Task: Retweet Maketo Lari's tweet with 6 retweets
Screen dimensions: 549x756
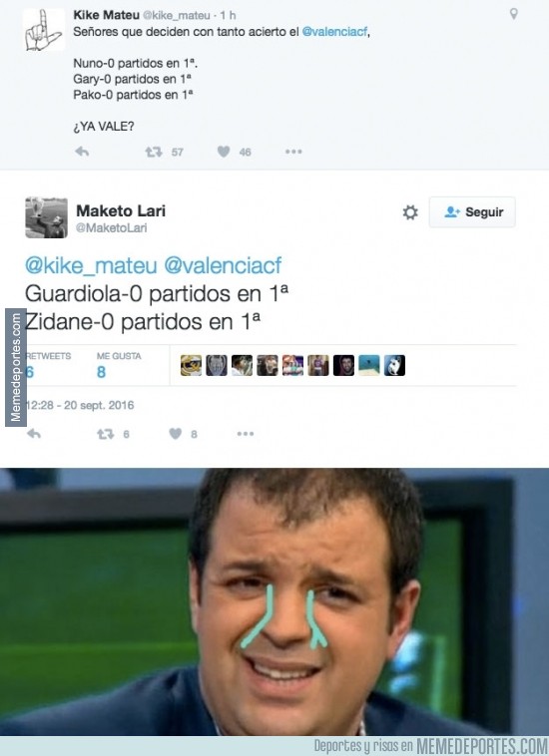Action: (x=106, y=434)
